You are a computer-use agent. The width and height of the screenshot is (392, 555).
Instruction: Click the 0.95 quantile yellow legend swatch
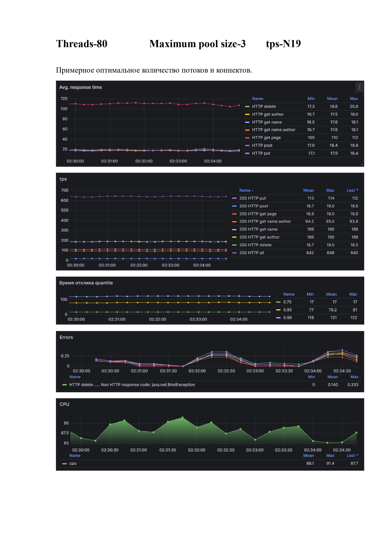click(x=278, y=310)
